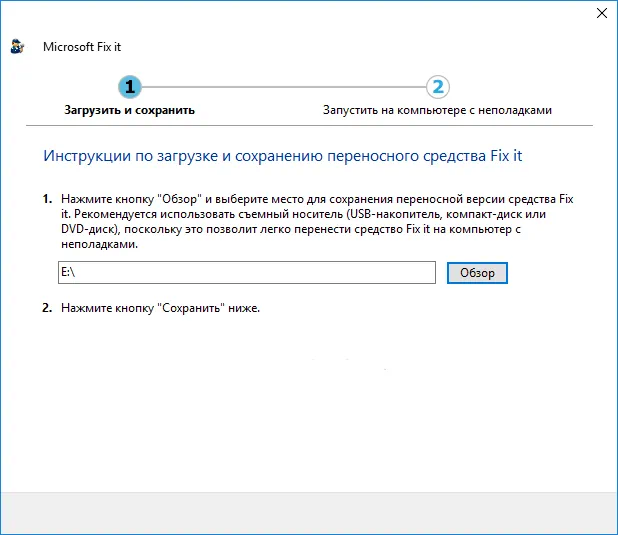The width and height of the screenshot is (618, 535).
Task: Click the "Обзор" browse button
Action: (477, 273)
